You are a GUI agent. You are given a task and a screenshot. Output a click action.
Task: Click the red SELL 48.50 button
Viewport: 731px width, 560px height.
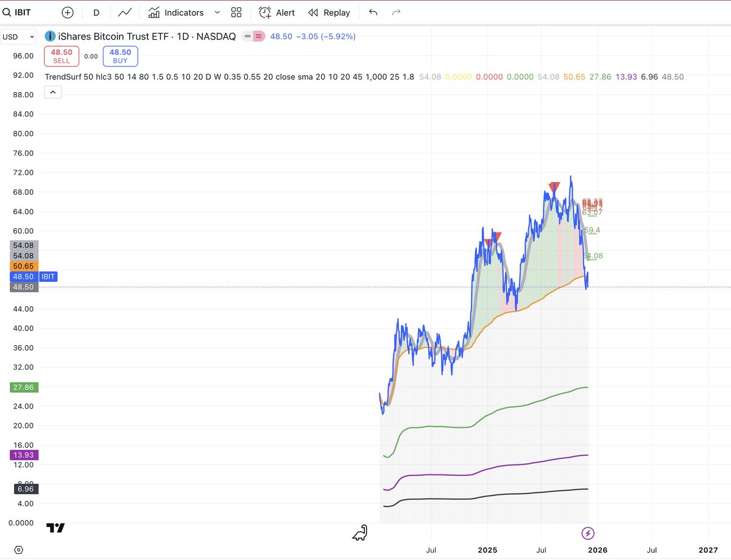61,57
